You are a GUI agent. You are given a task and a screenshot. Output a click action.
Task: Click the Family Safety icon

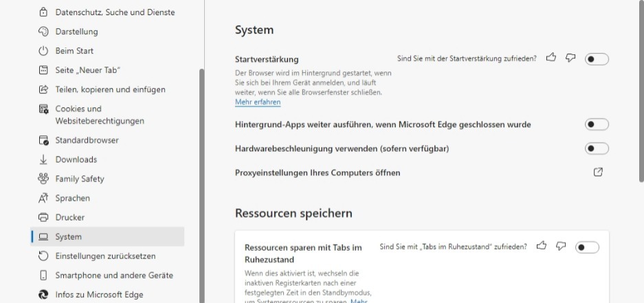[x=43, y=179]
